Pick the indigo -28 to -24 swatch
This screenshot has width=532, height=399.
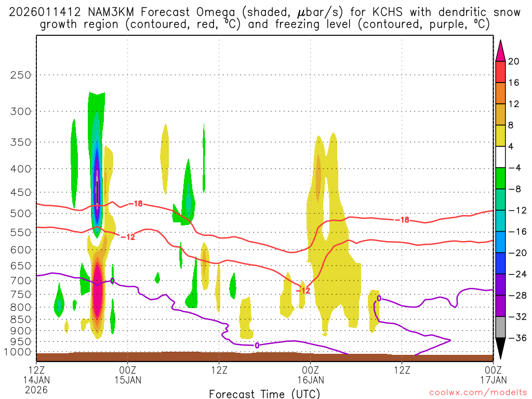click(x=500, y=285)
